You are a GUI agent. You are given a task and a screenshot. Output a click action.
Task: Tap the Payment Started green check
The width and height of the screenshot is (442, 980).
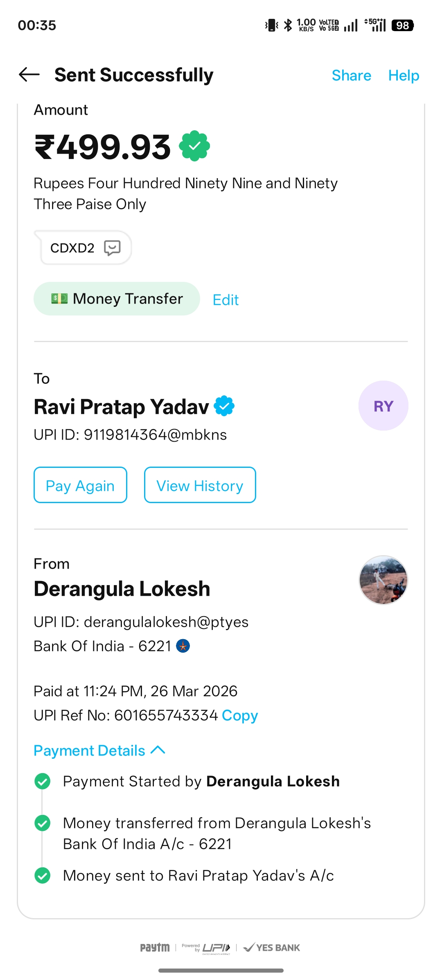pos(43,781)
